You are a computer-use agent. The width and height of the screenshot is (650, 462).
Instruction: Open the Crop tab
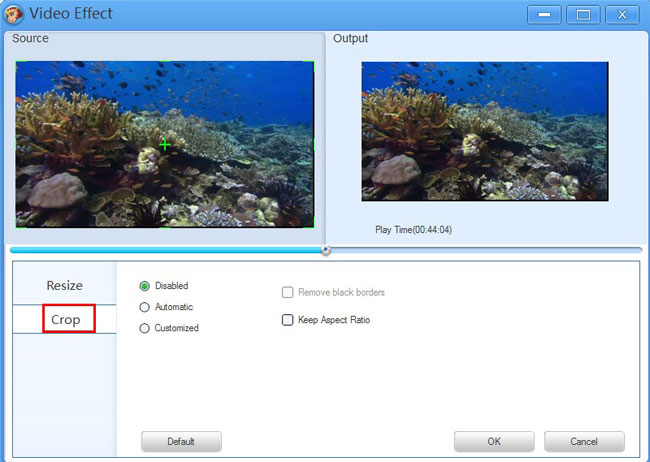(65, 319)
